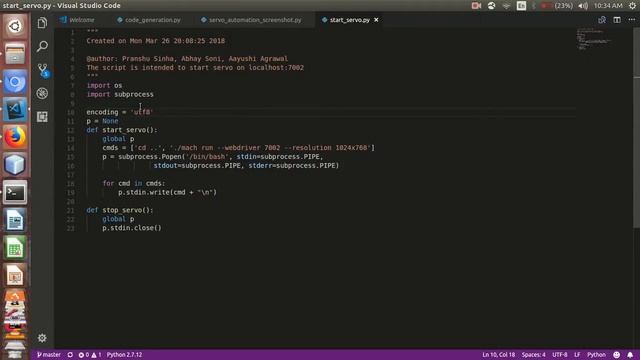Split the editor
The image size is (640, 360).
point(617,20)
